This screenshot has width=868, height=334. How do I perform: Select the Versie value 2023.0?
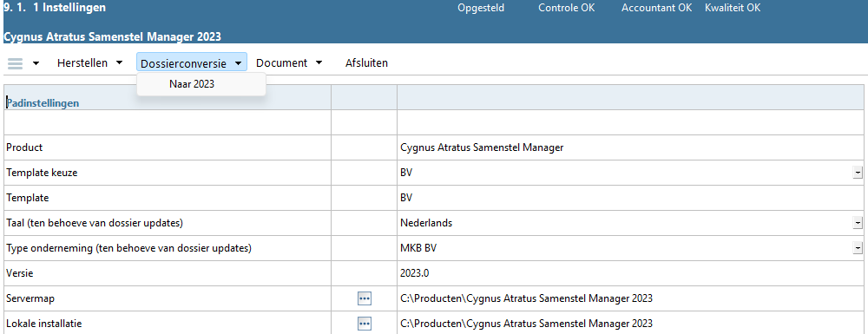coord(415,273)
